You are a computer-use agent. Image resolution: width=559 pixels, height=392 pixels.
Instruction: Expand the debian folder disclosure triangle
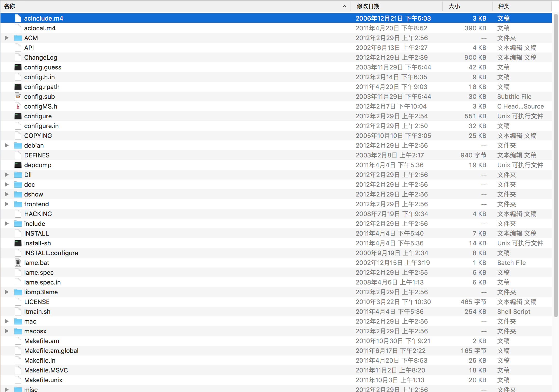7,145
